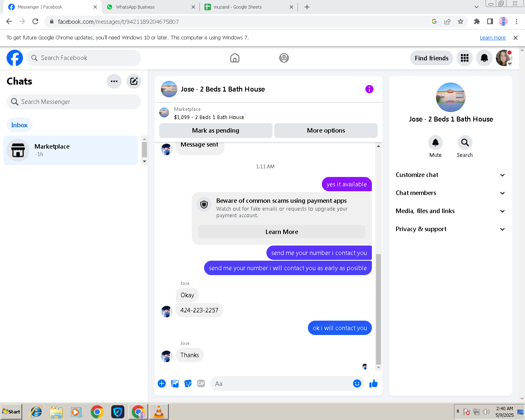Screen dimensions: 525x420
Task: Open Notifications bell icon
Action: [484, 58]
